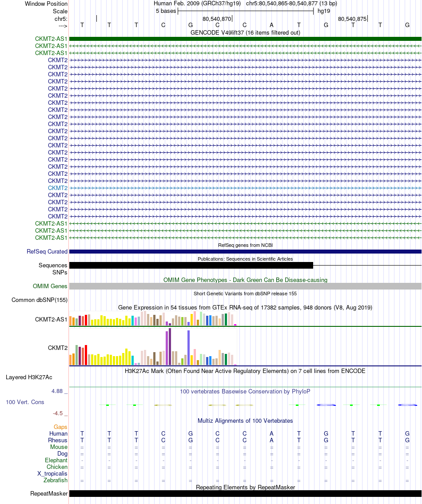Open Short Genetic Variants from dbSNP title
Image resolution: width=422 pixels, height=504 pixels.
click(245, 294)
